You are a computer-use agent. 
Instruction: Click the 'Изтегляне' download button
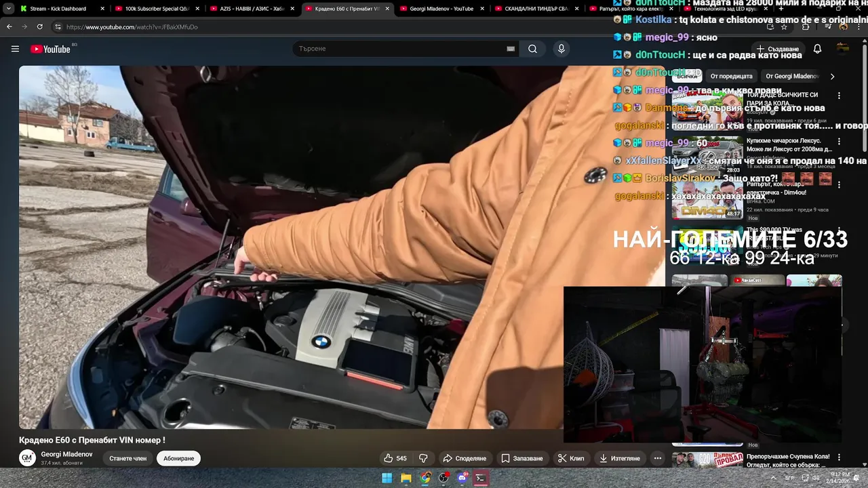tap(620, 458)
